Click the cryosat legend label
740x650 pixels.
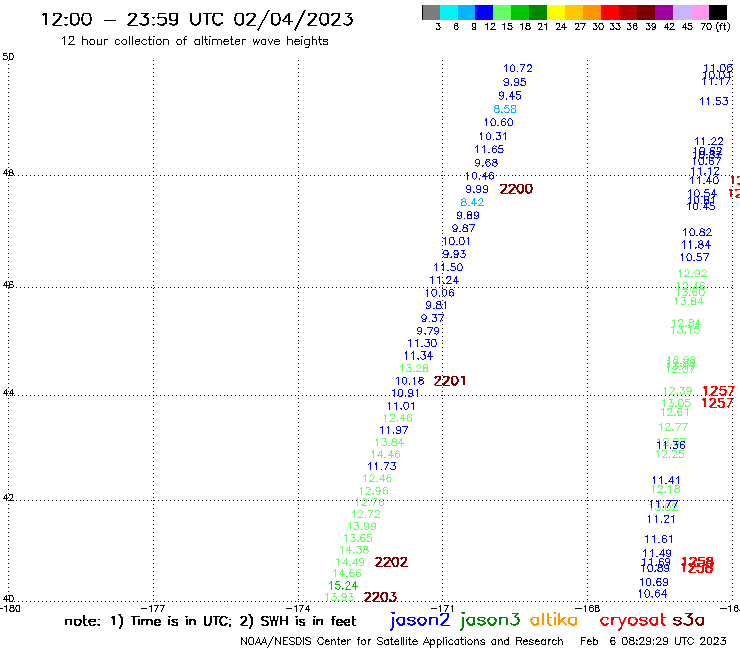633,621
